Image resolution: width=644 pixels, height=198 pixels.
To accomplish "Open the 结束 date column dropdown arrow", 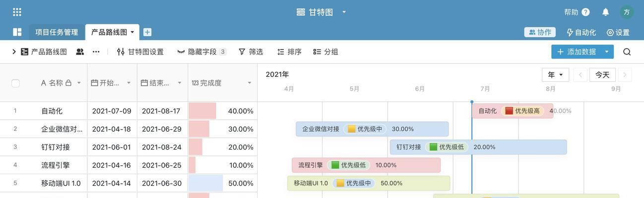I will pyautogui.click(x=179, y=83).
